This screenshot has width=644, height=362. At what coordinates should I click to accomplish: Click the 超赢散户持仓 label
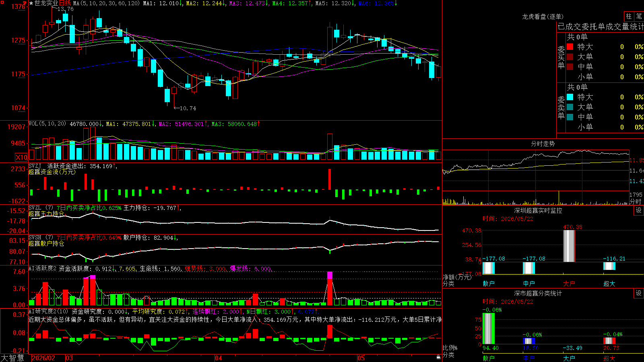46,243
